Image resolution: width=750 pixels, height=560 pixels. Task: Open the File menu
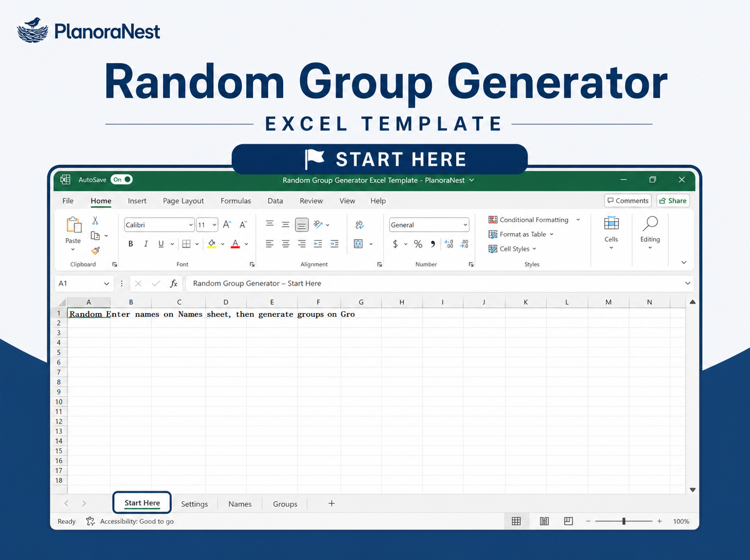click(x=68, y=201)
